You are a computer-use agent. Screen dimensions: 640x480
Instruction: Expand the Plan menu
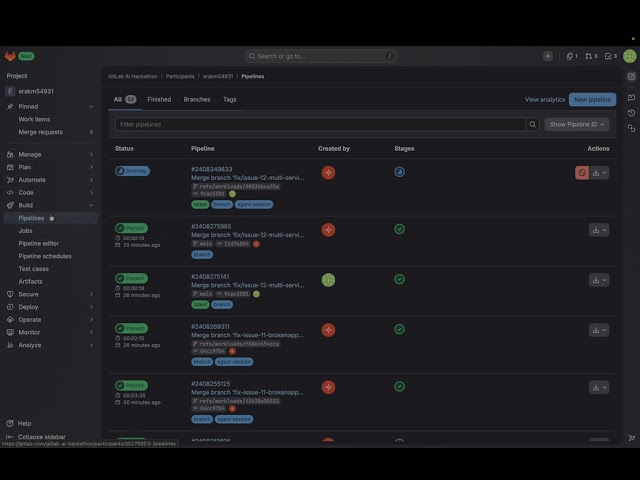tap(50, 167)
